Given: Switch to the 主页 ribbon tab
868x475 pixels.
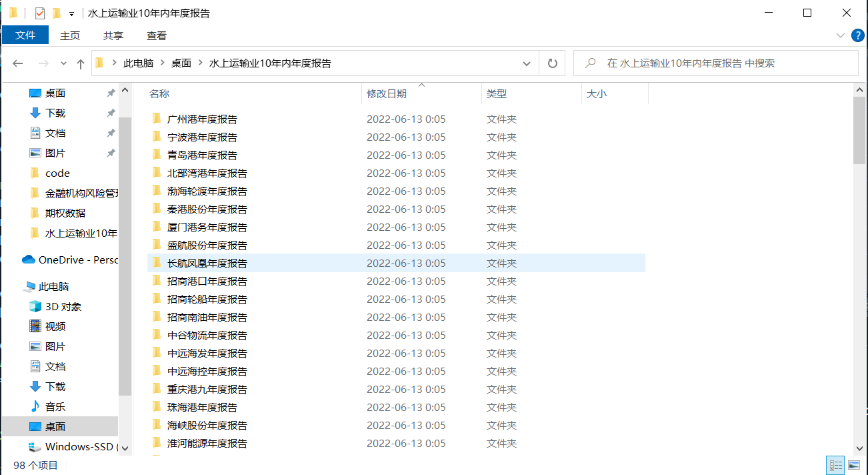Looking at the screenshot, I should coord(70,35).
